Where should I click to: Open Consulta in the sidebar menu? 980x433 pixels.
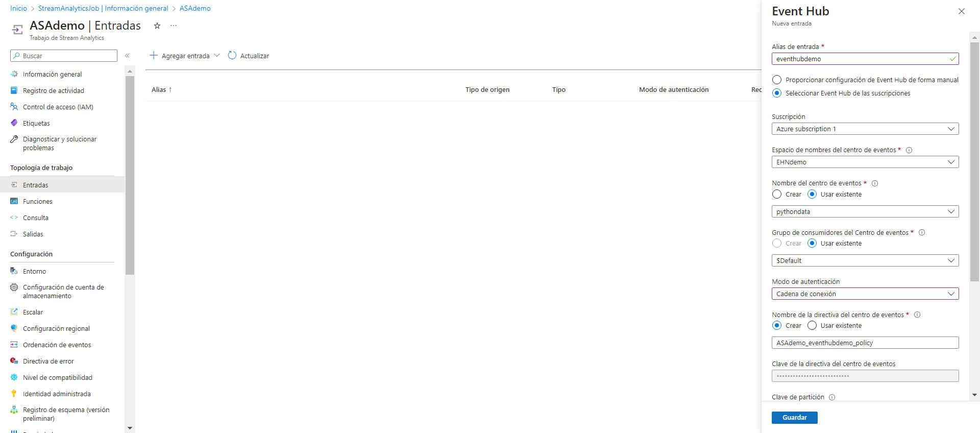36,218
